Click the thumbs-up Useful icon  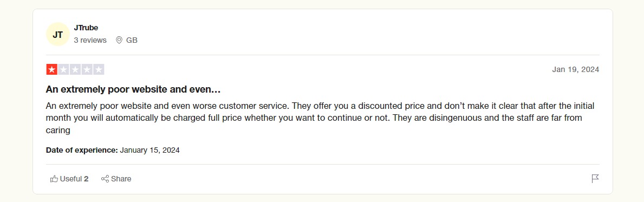[x=54, y=179]
